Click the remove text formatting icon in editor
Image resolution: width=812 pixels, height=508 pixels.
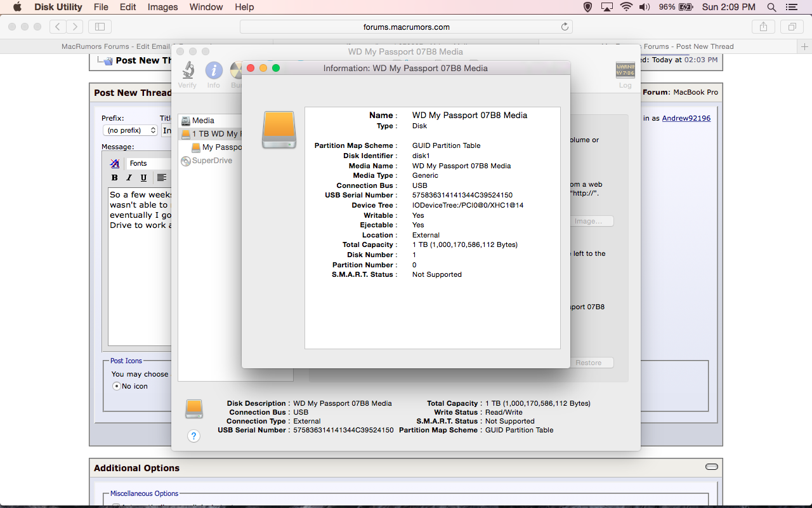click(x=115, y=163)
